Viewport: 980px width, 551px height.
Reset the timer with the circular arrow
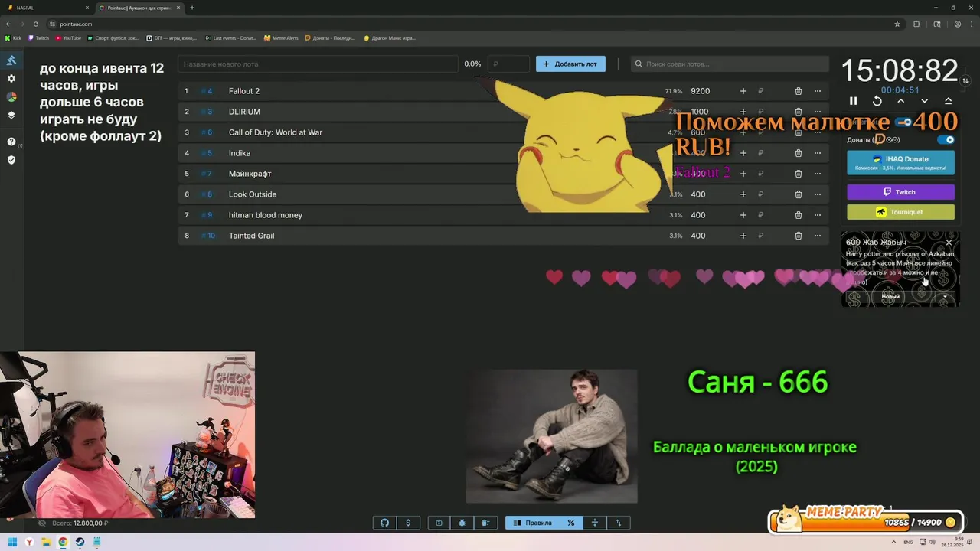tap(877, 101)
